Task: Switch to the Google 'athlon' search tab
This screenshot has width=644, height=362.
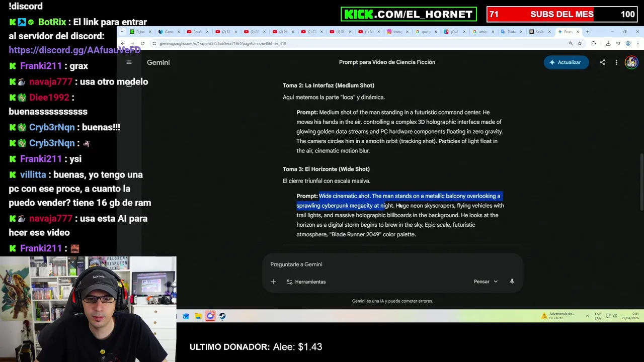Action: click(483, 32)
